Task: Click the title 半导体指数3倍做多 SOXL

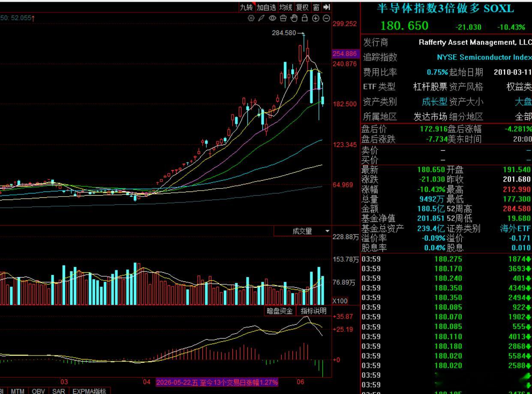Action: tap(445, 9)
